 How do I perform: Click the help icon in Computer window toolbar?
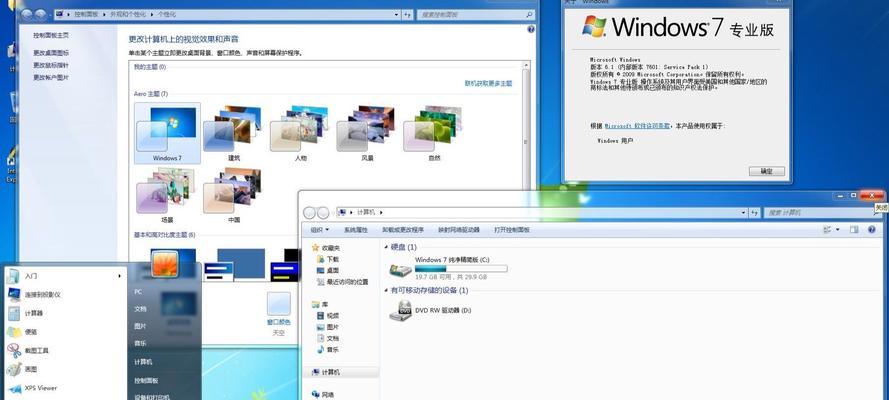[x=871, y=229]
